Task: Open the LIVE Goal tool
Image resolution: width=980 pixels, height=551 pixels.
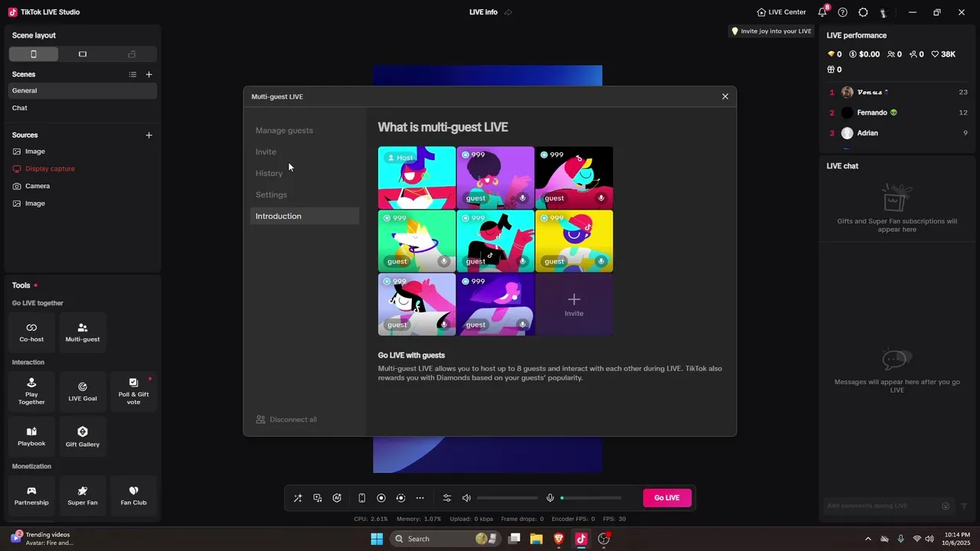Action: coord(83,392)
